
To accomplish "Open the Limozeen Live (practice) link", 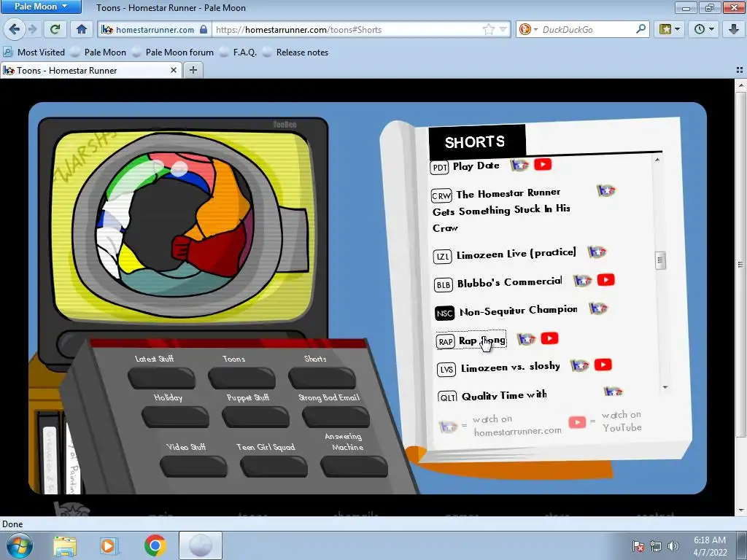I will click(516, 254).
